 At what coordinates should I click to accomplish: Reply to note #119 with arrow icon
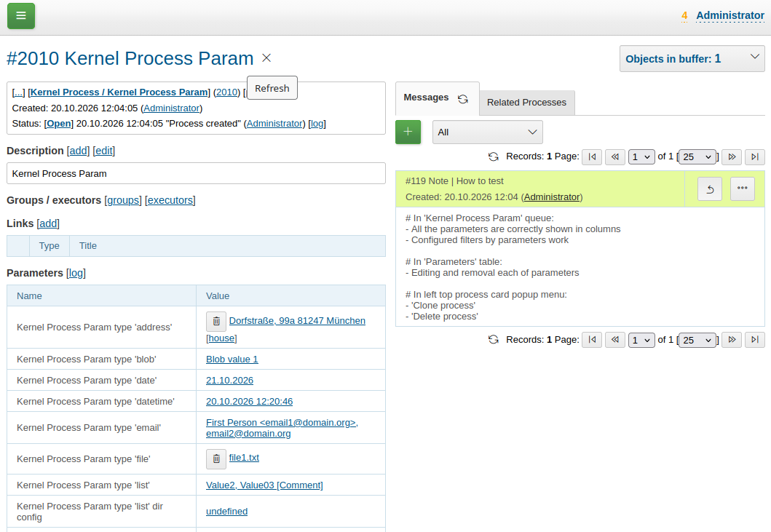point(710,188)
